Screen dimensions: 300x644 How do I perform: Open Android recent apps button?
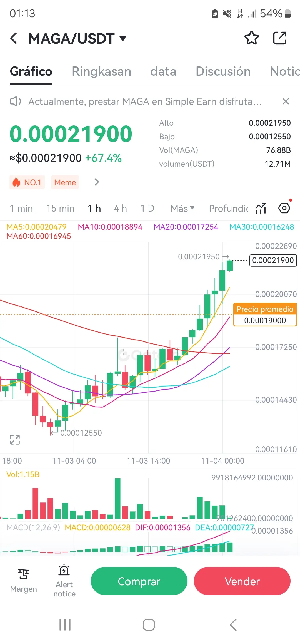pos(65,625)
